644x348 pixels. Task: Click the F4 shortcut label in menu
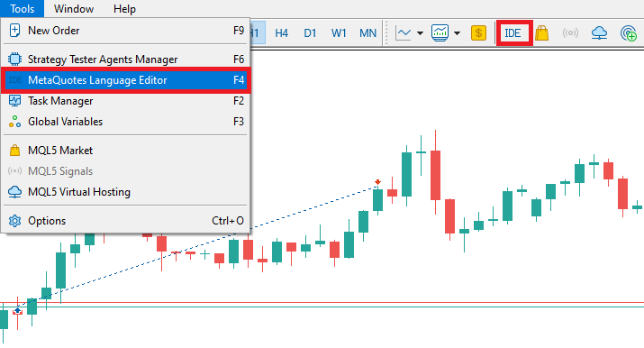point(238,80)
